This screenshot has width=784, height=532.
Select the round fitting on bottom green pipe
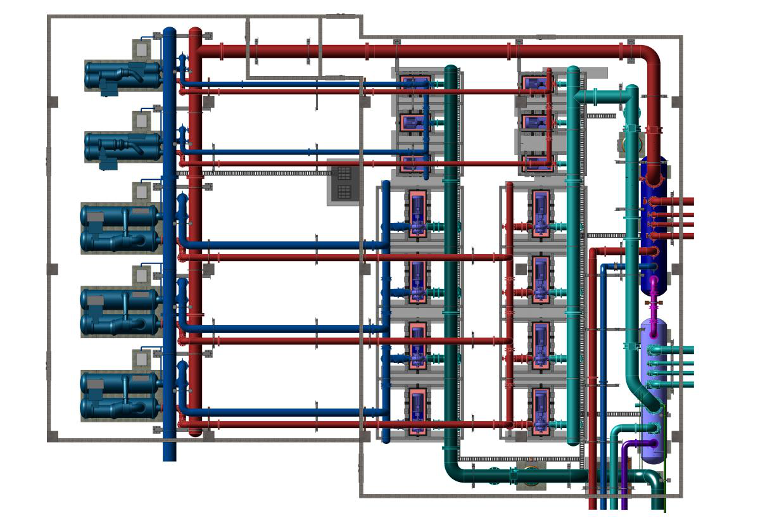tap(530, 475)
